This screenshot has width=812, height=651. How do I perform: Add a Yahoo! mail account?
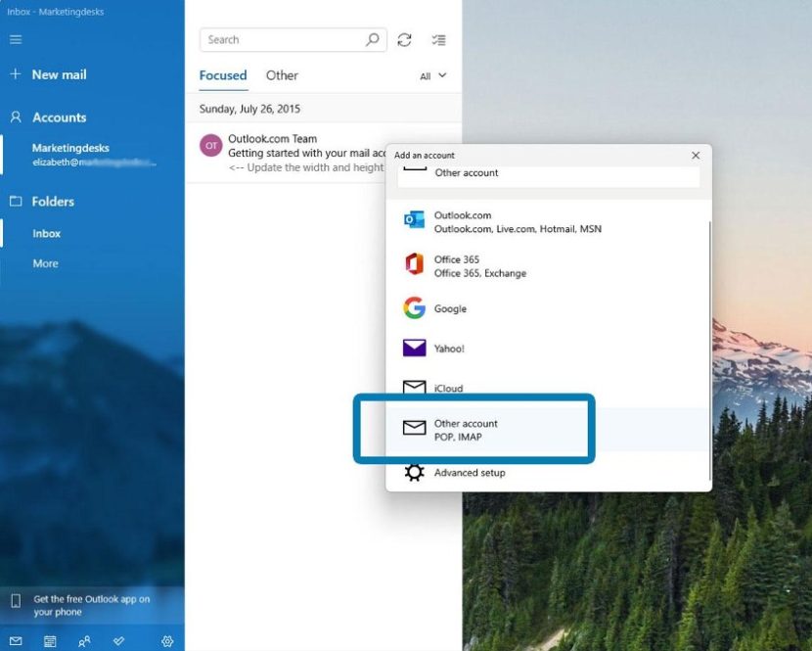[452, 348]
